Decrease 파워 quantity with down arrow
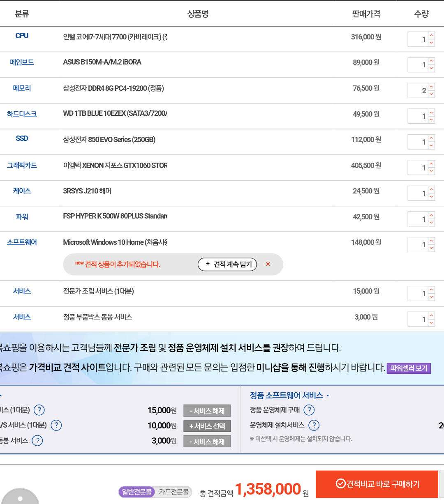The height and width of the screenshot is (504, 444). 431,223
